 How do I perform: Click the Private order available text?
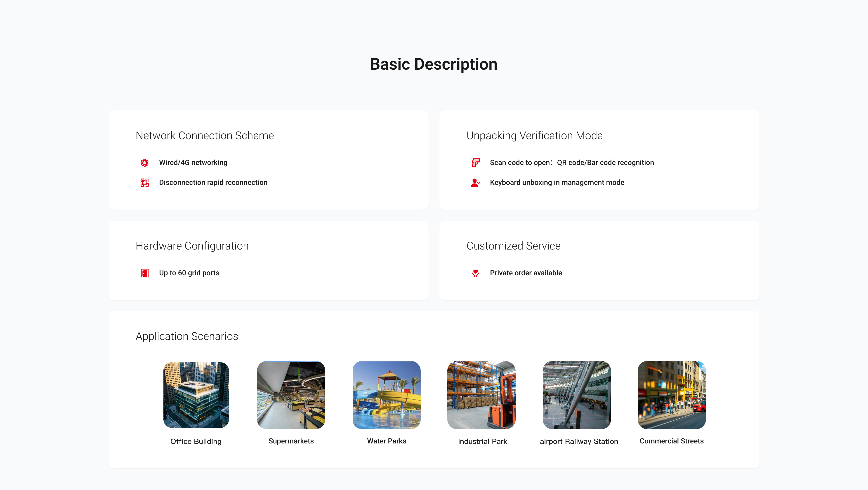(x=526, y=273)
